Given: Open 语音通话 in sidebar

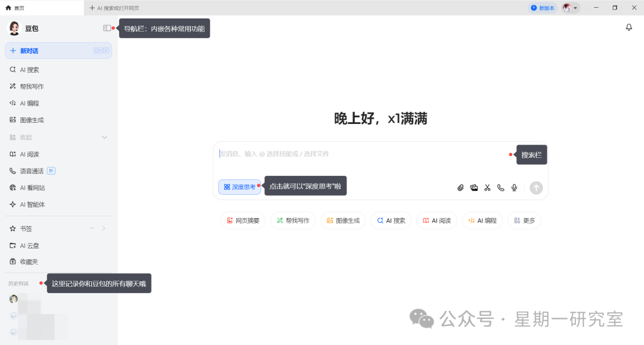Looking at the screenshot, I should [x=58, y=171].
